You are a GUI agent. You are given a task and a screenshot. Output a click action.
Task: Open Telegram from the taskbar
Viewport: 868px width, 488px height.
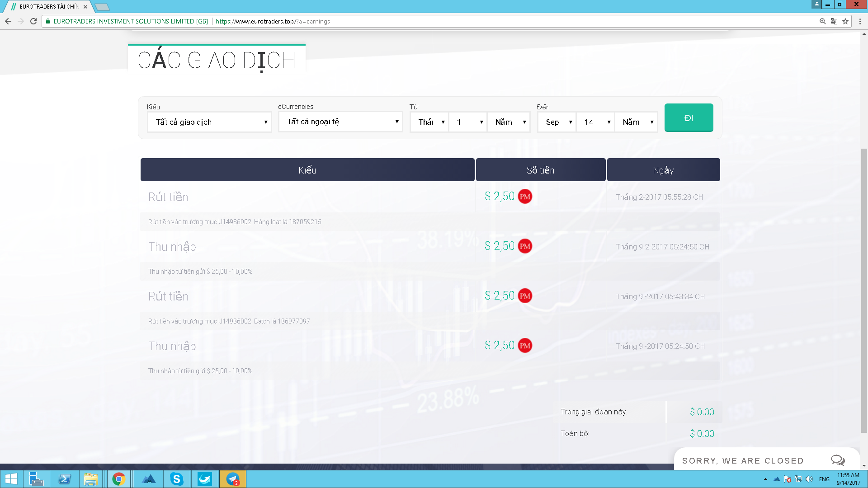pyautogui.click(x=233, y=479)
